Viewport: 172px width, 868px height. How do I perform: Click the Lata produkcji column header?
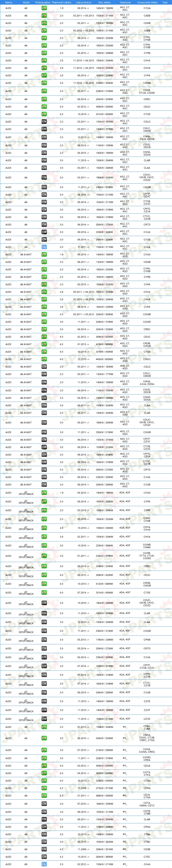tap(83, 2)
